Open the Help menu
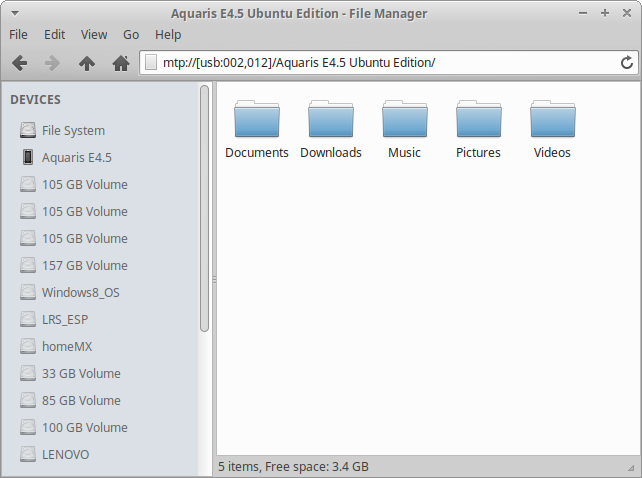 coord(168,35)
